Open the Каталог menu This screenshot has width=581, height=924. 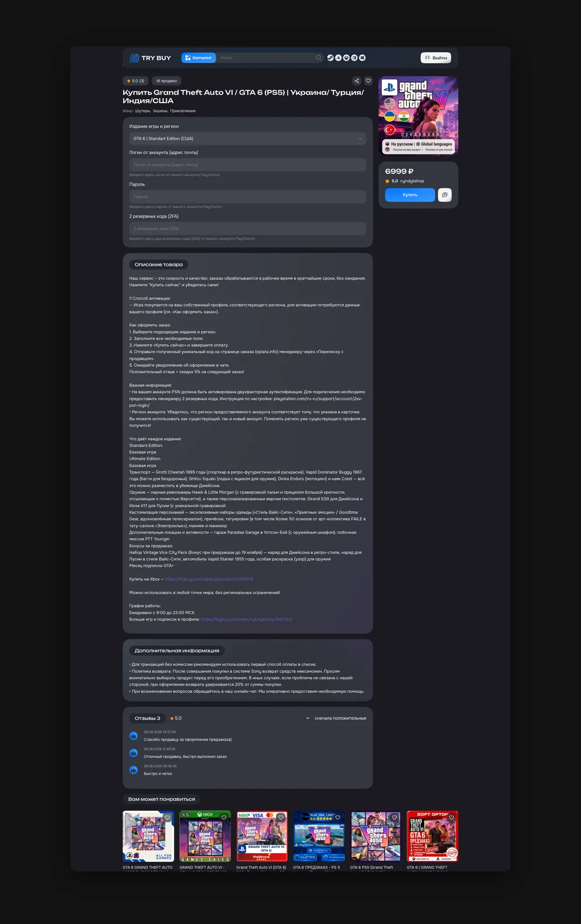click(198, 58)
